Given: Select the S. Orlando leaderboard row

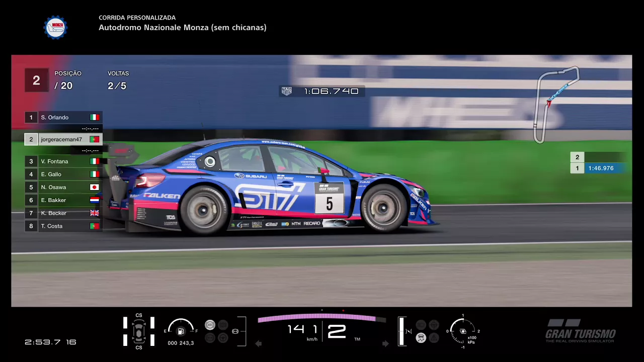Looking at the screenshot, I should tap(63, 117).
